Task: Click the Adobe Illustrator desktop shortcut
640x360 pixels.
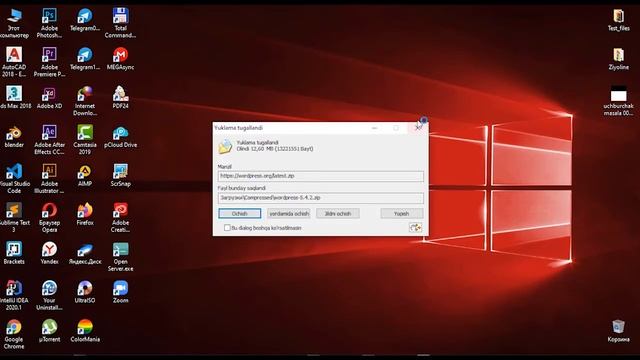Action: [49, 179]
